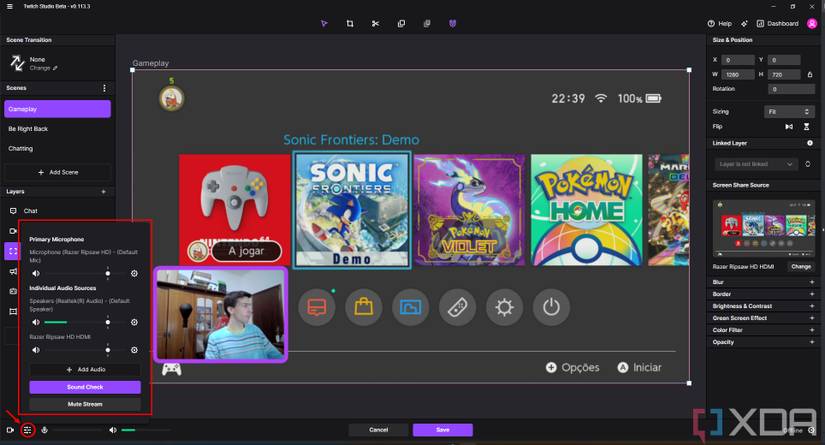825x445 pixels.
Task: Mute the Razer Ripsaw HD HDMI audio
Action: (x=36, y=350)
